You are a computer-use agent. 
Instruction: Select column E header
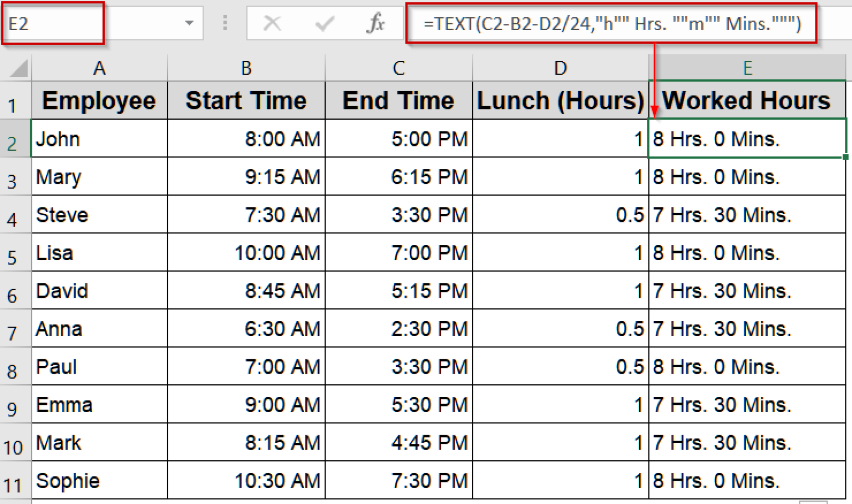[748, 67]
